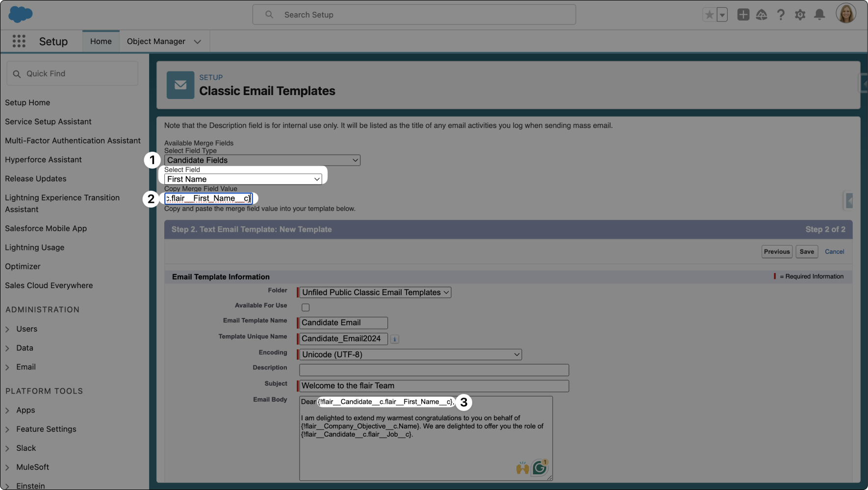
Task: Open the Folder dropdown
Action: 375,293
